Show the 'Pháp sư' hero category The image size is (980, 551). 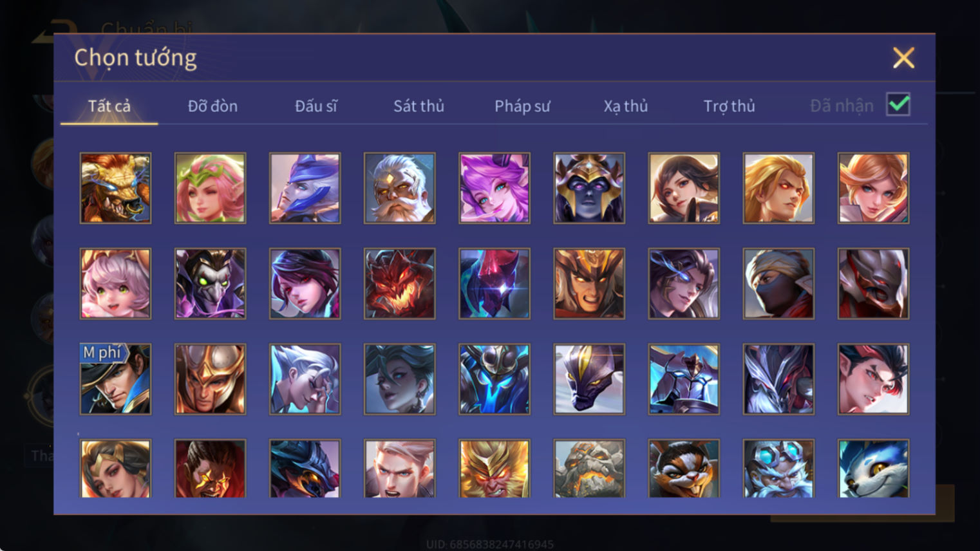522,106
